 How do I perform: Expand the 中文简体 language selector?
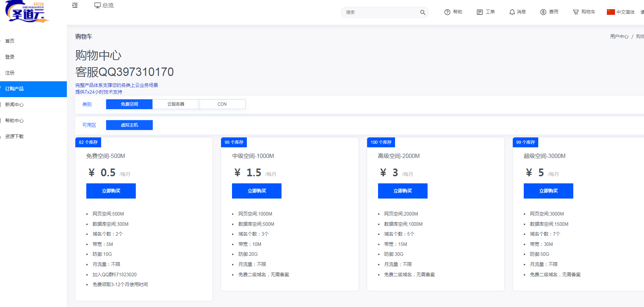(621, 12)
